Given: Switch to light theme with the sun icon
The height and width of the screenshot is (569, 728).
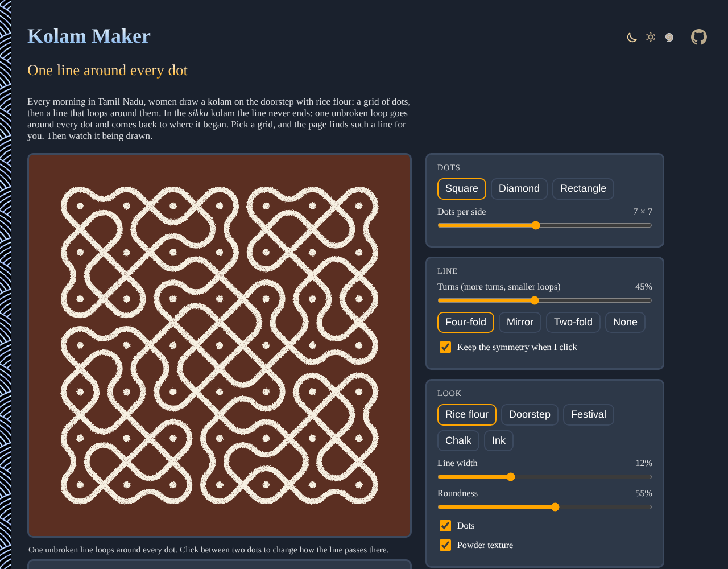Looking at the screenshot, I should [x=651, y=37].
